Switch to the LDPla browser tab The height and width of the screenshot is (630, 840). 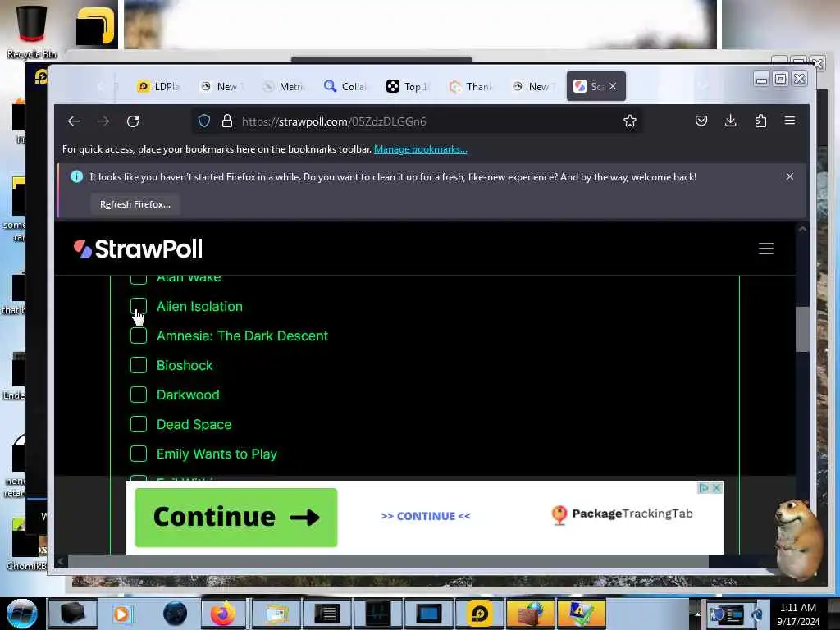click(x=158, y=86)
